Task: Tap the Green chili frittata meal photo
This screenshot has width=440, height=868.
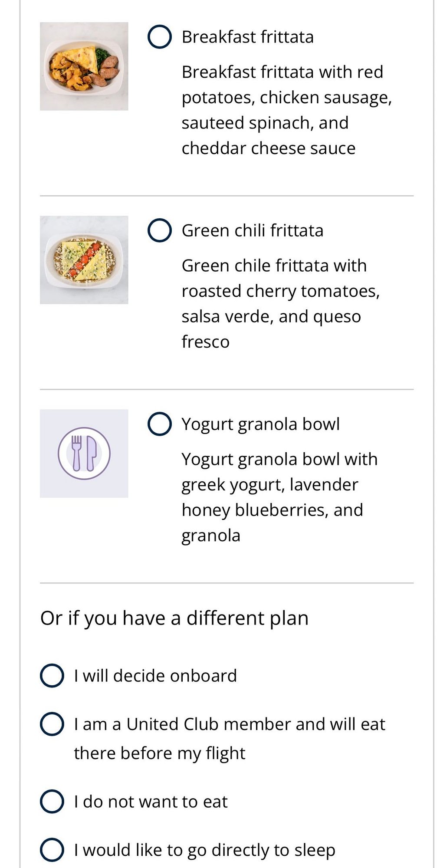Action: [84, 260]
